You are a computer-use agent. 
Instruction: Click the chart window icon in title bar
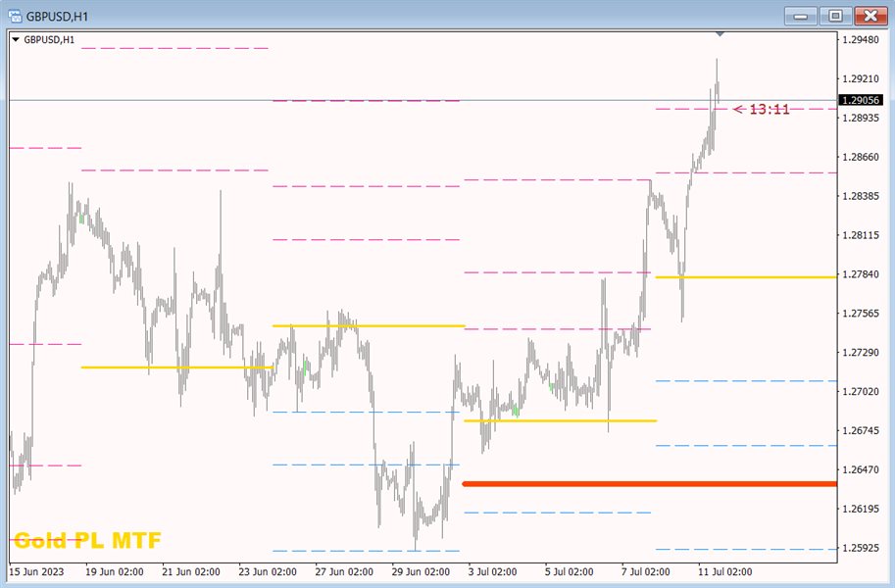pyautogui.click(x=16, y=16)
